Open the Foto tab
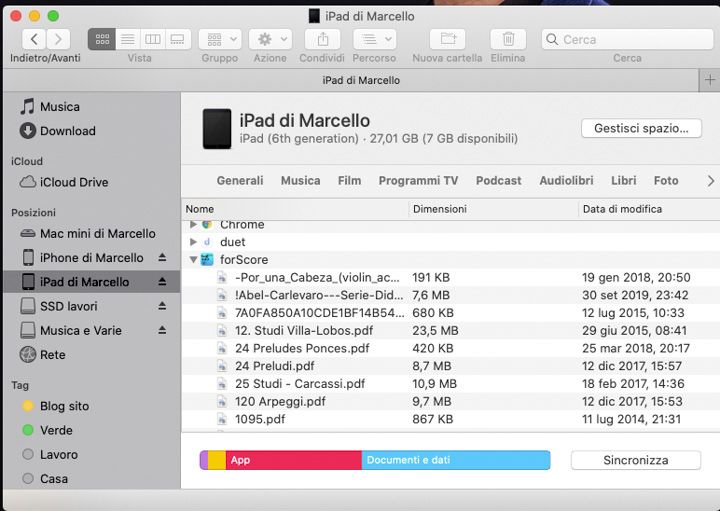 pos(666,180)
